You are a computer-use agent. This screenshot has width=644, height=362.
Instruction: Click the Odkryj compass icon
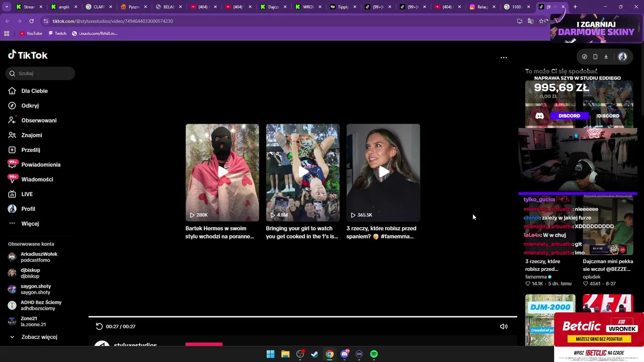[12, 106]
